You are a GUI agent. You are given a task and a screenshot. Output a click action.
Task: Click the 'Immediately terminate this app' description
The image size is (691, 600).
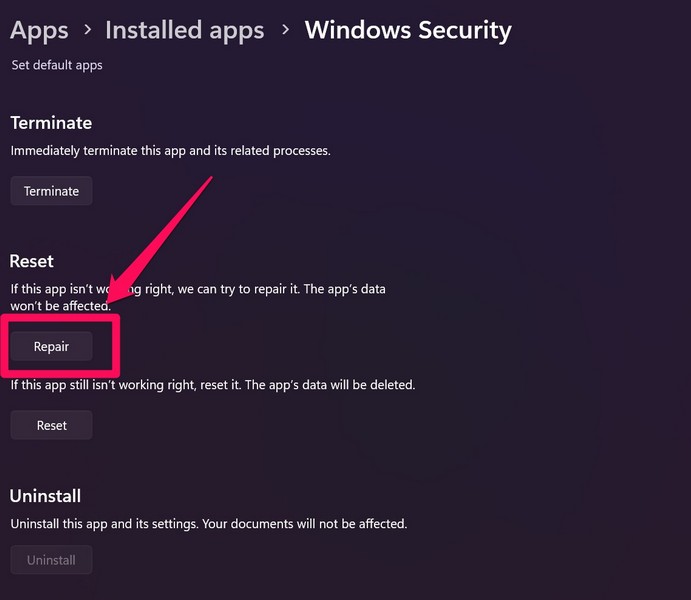tap(170, 151)
